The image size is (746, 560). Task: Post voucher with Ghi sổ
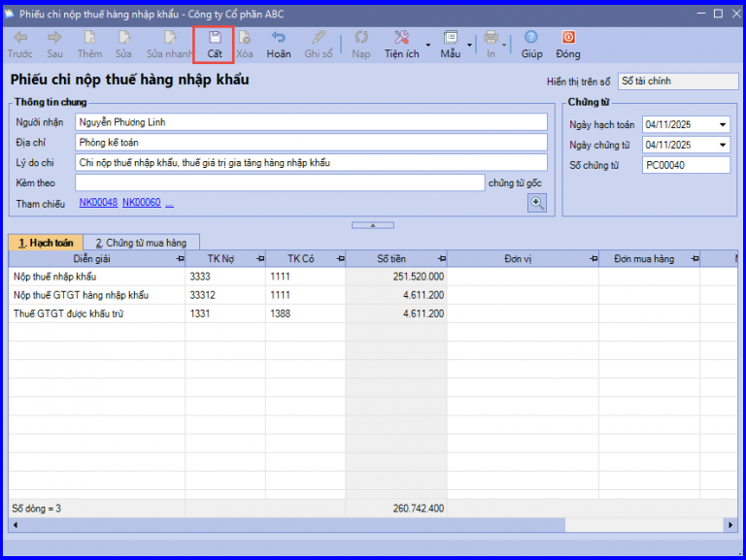(319, 45)
